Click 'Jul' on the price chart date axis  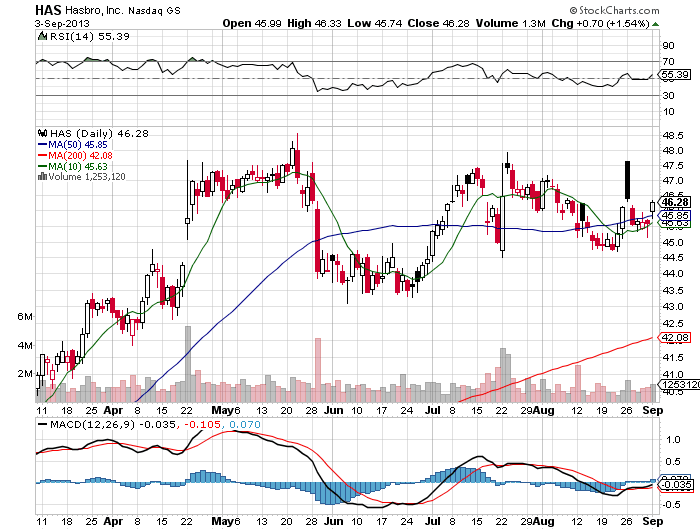[x=433, y=410]
